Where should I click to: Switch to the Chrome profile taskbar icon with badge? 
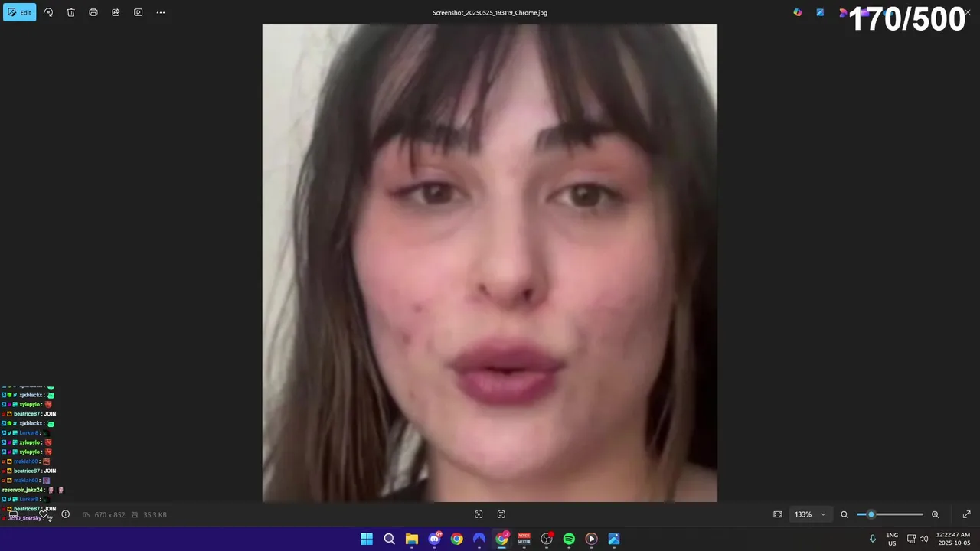click(501, 539)
